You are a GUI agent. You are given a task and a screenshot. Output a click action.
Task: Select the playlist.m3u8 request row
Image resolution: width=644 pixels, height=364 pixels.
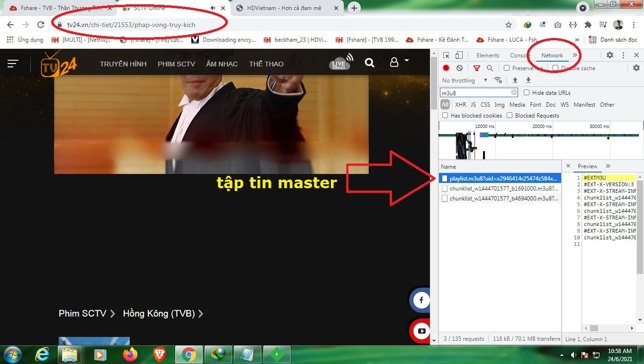tap(500, 178)
